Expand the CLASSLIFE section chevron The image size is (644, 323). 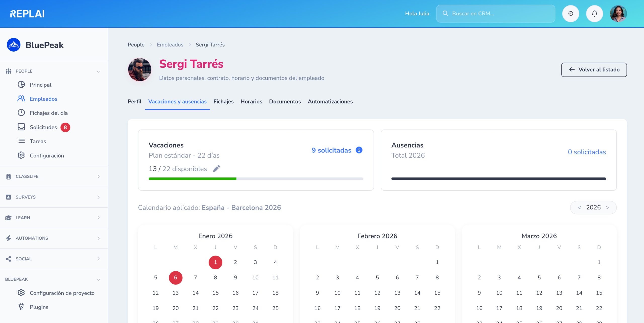tap(98, 176)
